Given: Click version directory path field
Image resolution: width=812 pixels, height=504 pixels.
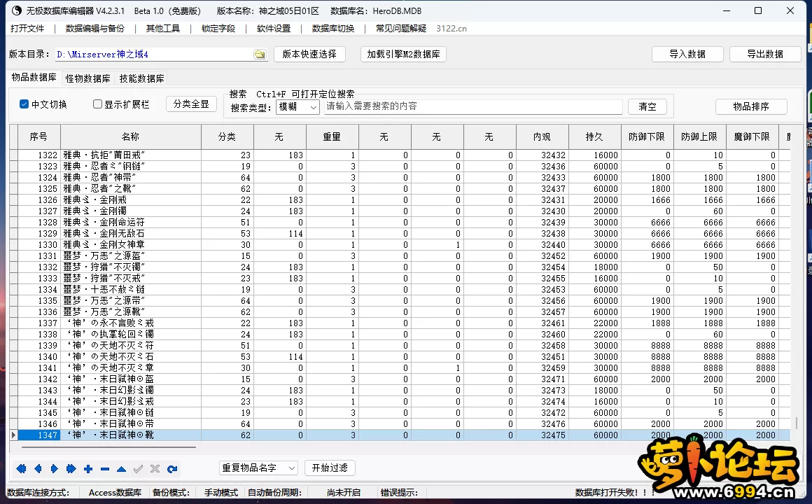Looking at the screenshot, I should [154, 55].
